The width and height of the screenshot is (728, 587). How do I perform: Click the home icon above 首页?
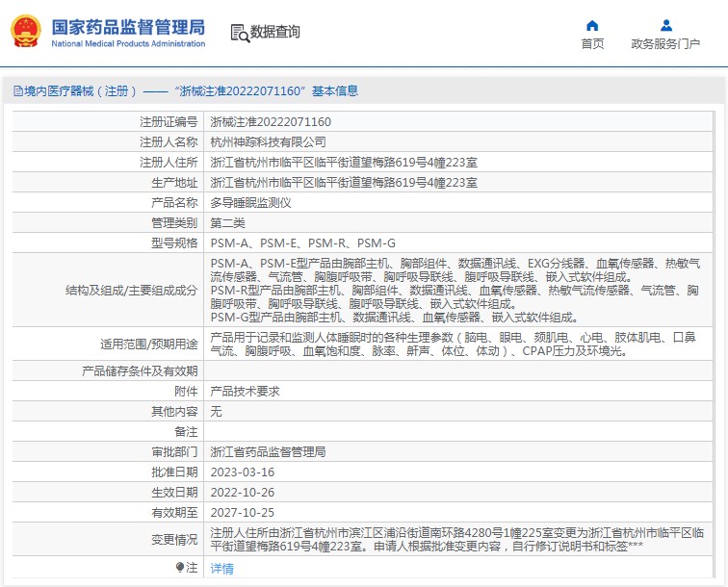pos(592,25)
